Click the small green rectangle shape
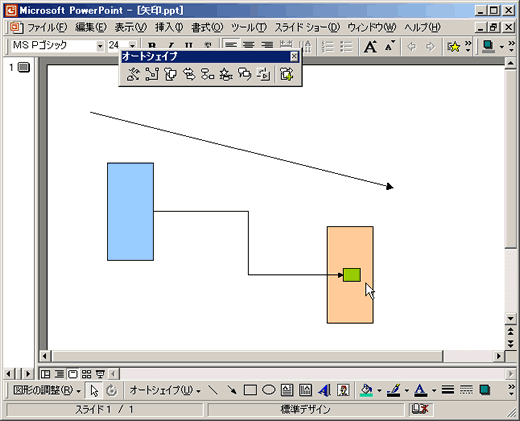 (352, 275)
